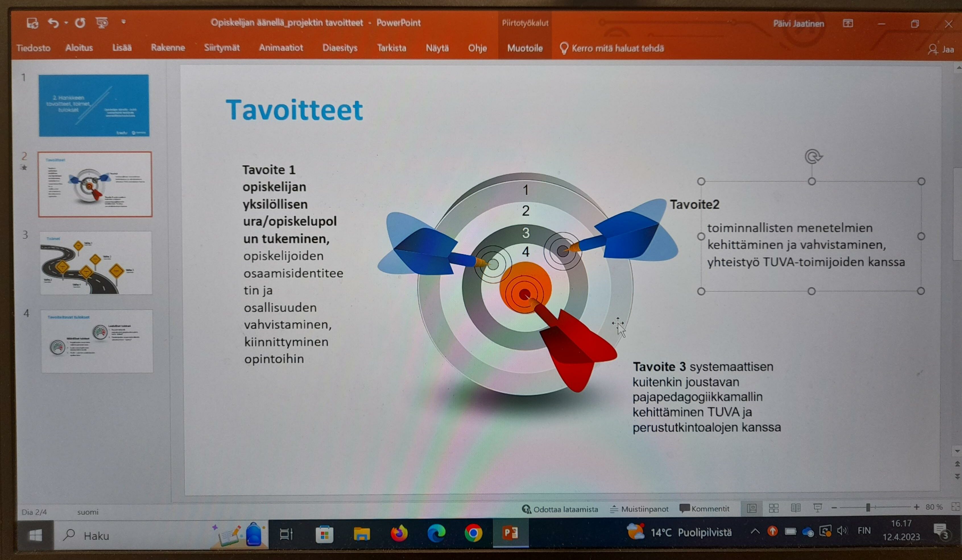Open File Explorer from the taskbar
This screenshot has height=560, width=962.
tap(361, 534)
